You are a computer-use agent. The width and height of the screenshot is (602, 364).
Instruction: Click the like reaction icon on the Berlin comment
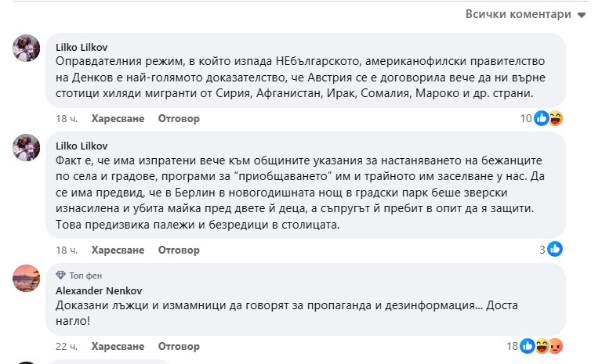(x=555, y=250)
